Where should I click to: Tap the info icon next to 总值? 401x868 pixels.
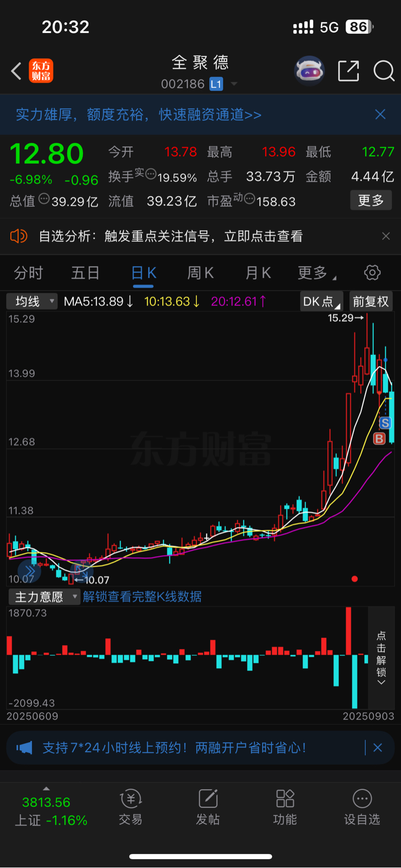click(x=44, y=198)
